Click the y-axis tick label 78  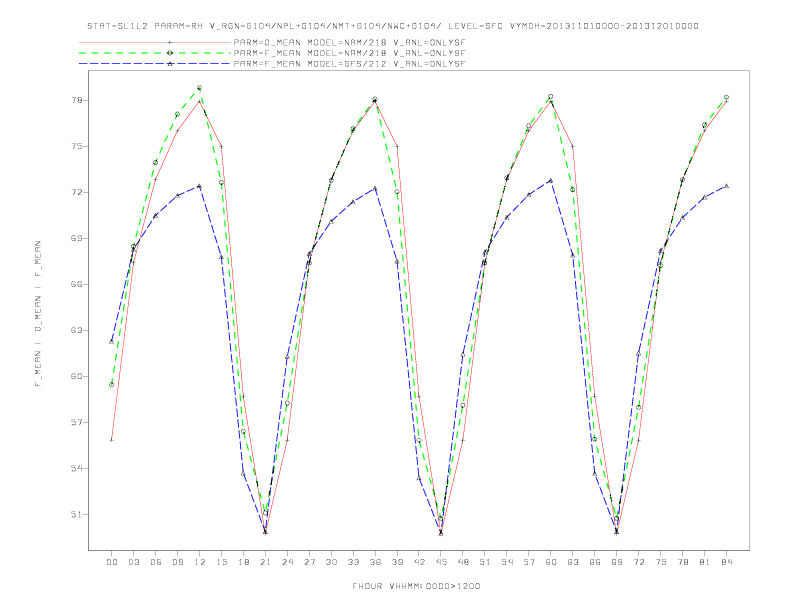(x=77, y=100)
